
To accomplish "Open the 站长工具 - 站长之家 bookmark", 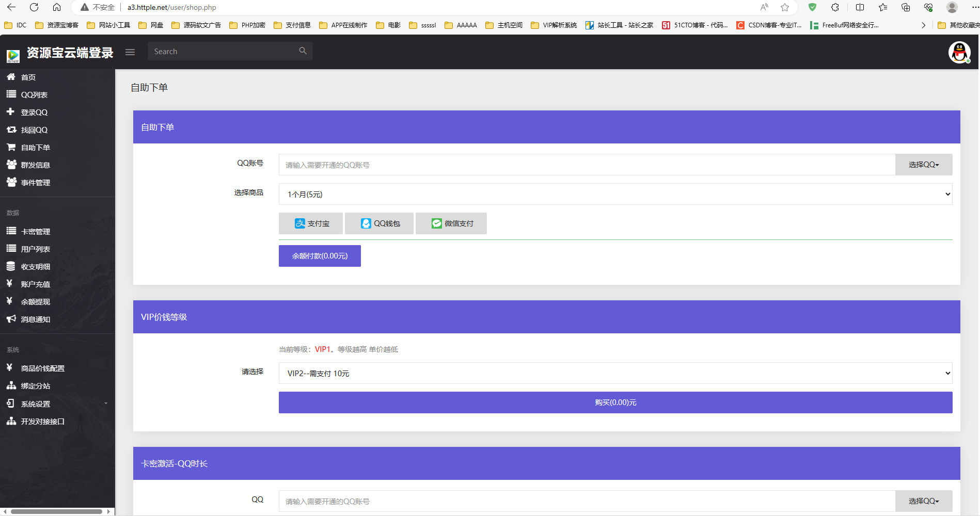I will click(x=619, y=25).
